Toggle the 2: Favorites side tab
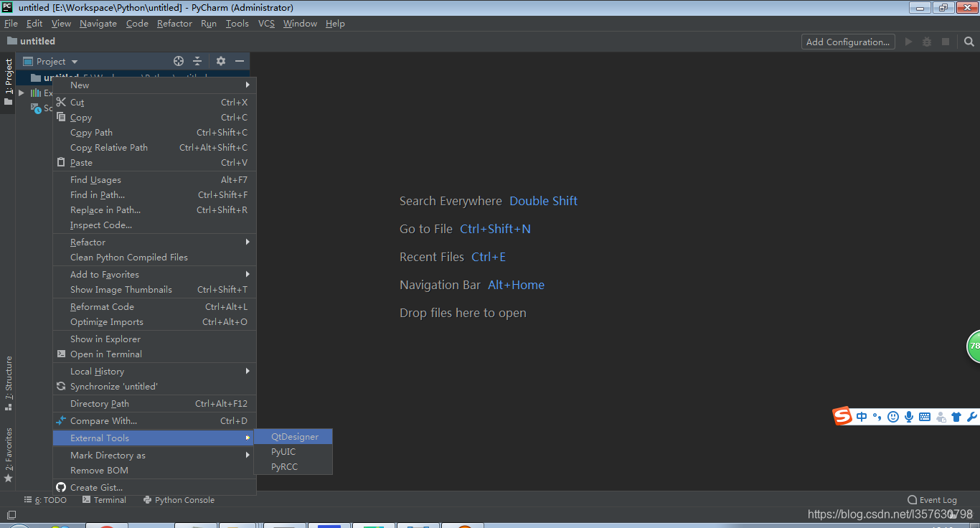This screenshot has height=528, width=980. [x=8, y=454]
